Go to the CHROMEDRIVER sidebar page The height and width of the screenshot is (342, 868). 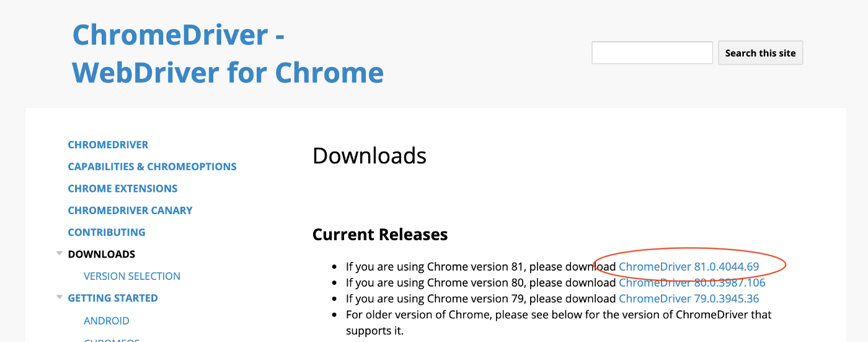(x=108, y=145)
